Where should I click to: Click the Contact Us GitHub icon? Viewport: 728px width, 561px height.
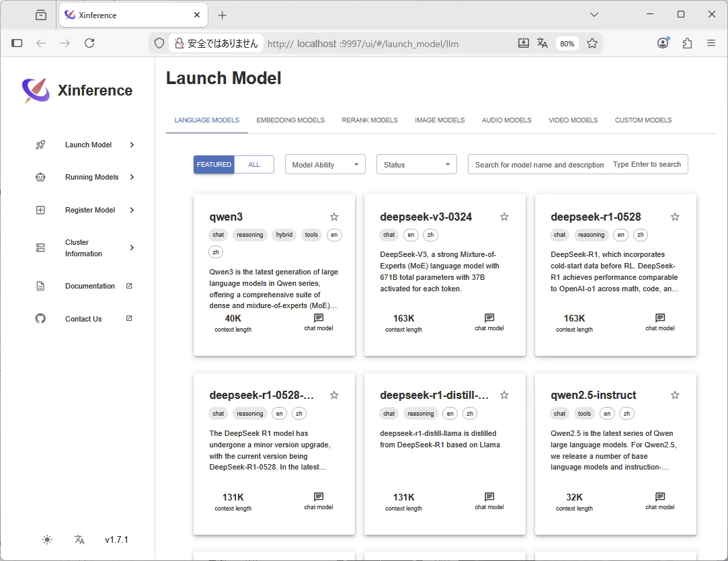point(40,318)
